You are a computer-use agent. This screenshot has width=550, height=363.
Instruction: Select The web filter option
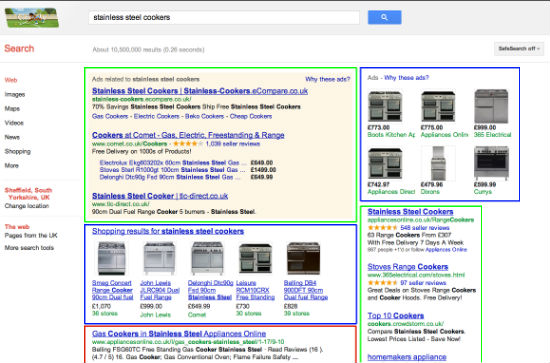coord(17,227)
